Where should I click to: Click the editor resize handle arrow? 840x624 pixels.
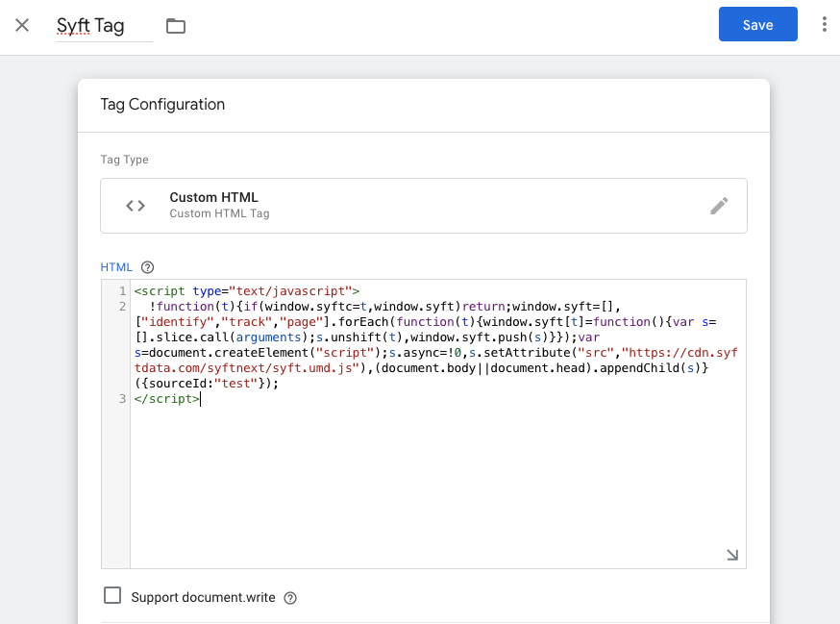pyautogui.click(x=732, y=555)
